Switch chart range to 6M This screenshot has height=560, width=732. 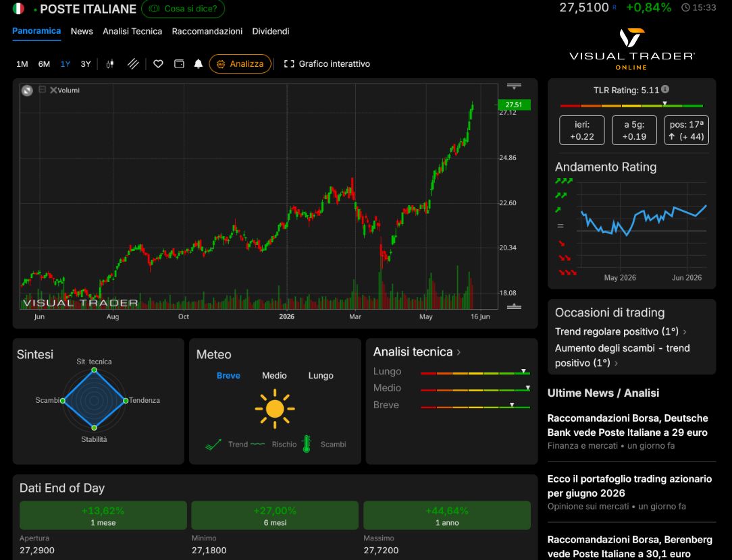(44, 64)
